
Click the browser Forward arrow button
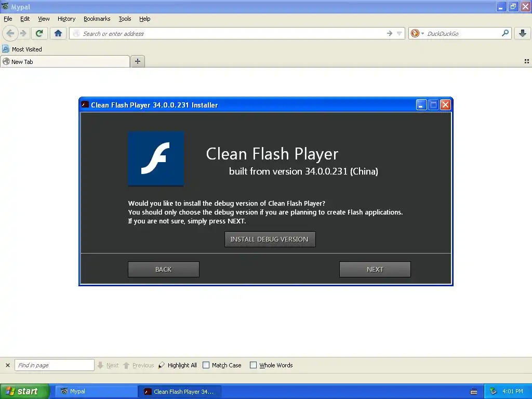(23, 33)
